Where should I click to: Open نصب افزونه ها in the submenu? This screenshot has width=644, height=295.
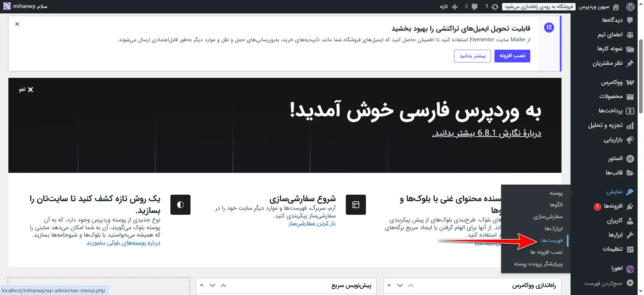(x=547, y=252)
